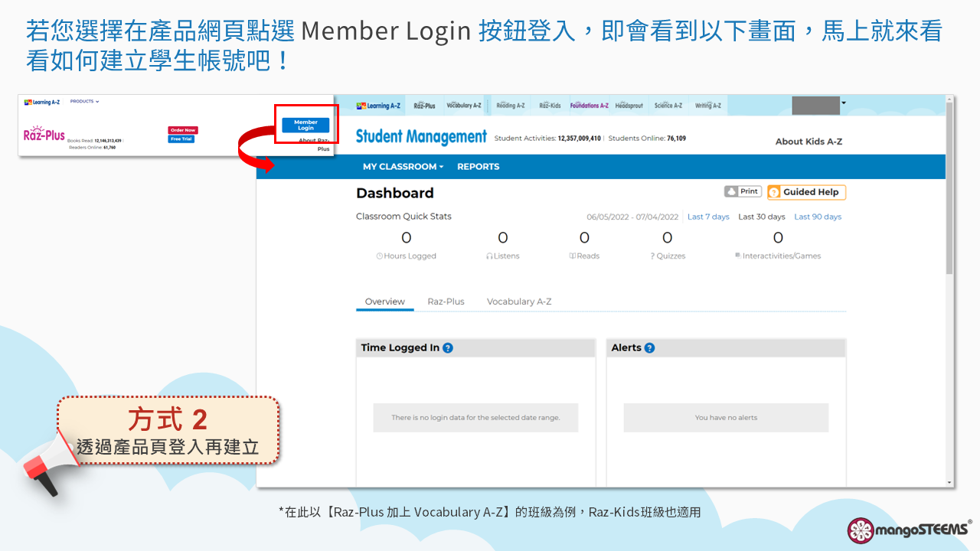Open the Raz-Plus product link in top bar
The width and height of the screenshot is (980, 551).
pyautogui.click(x=424, y=106)
